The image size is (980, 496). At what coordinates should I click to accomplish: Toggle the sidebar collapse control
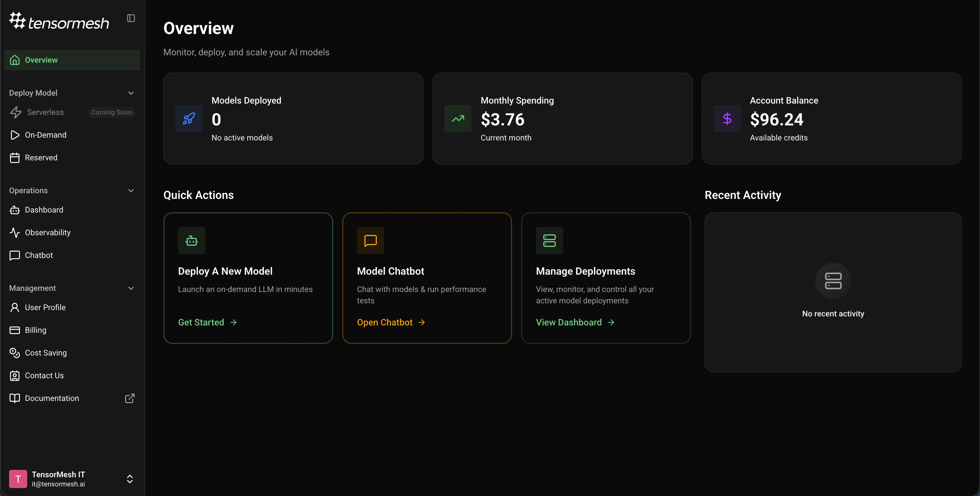click(131, 18)
